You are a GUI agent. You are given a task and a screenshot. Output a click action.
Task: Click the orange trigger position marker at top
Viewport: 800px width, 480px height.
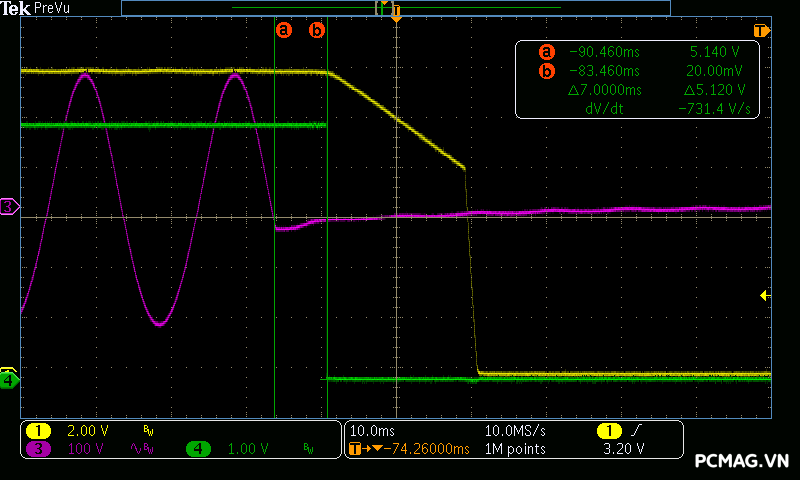397,18
